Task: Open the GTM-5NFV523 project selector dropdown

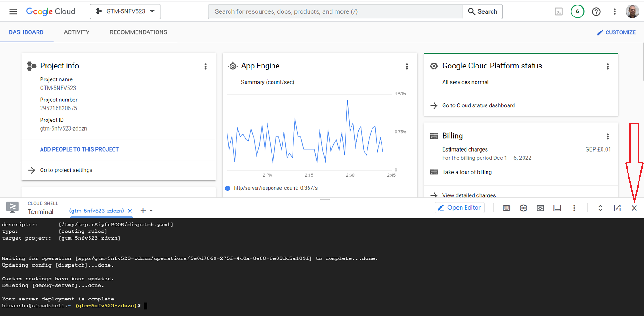Action: (x=126, y=11)
